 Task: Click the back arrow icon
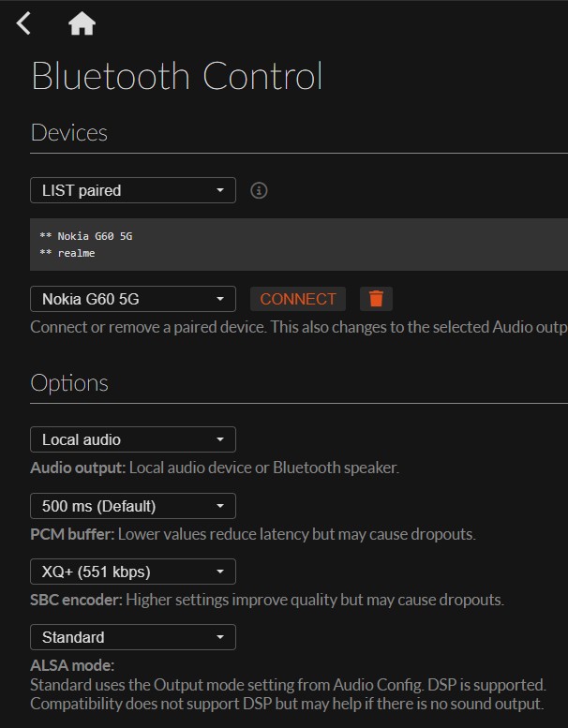point(24,23)
